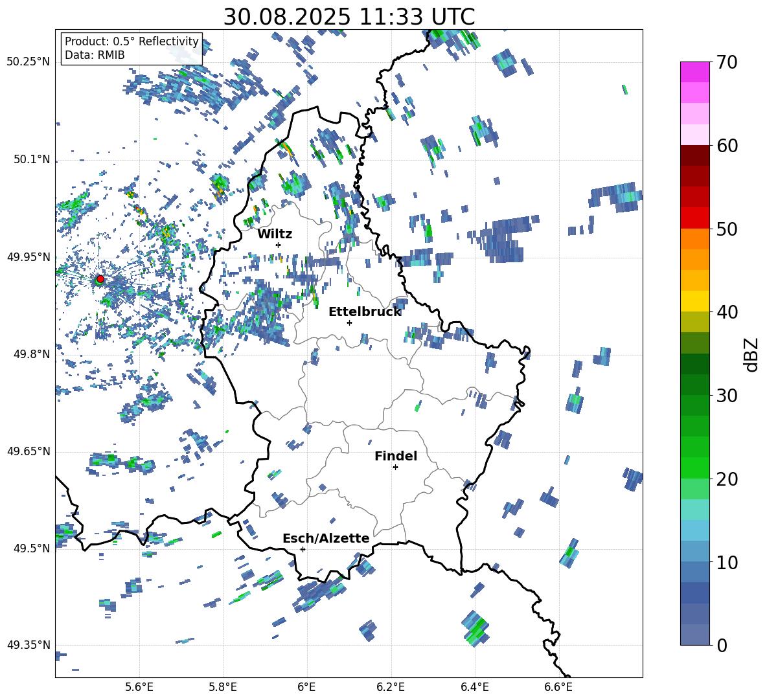Click the bright green colorbar segment at 20
The height and width of the screenshot is (700, 767).
pos(694,468)
